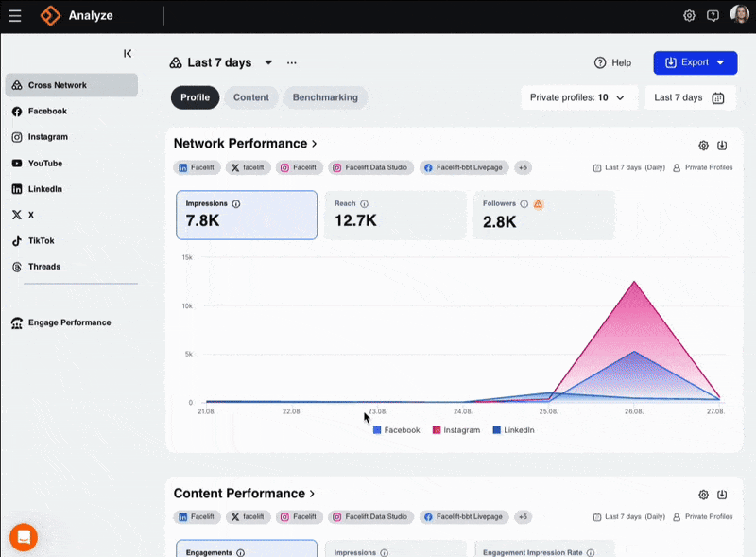Open Network Performance section heading
756x557 pixels.
245,144
